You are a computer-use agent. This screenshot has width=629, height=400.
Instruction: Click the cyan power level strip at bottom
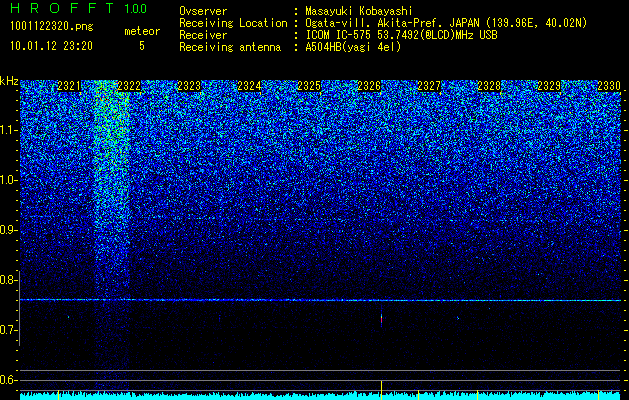pos(321,396)
